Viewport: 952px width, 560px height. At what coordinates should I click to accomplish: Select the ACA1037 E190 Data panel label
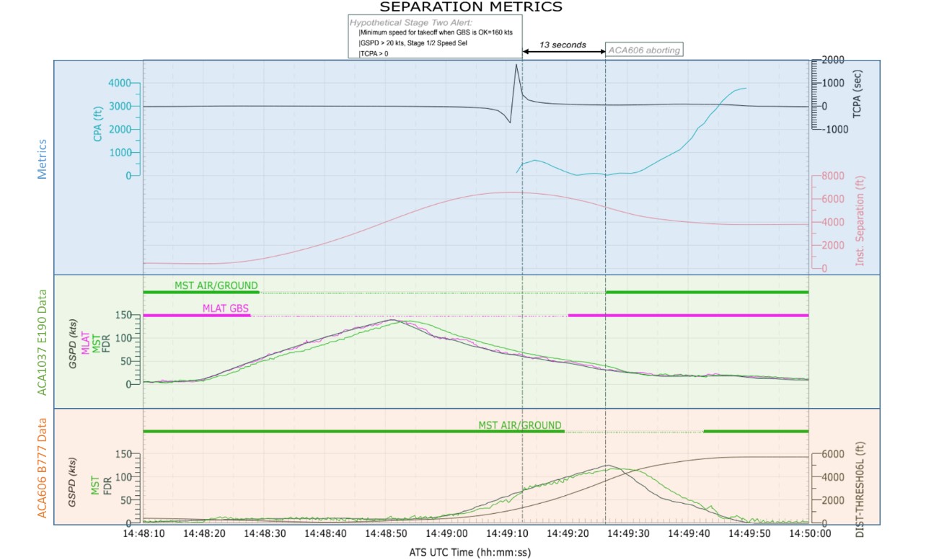coord(42,341)
